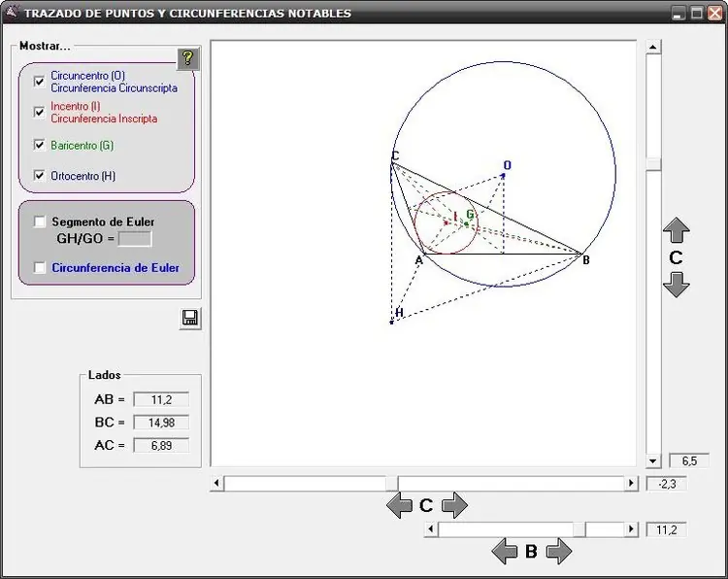Click the C horizontal scrollbar right arrow
This screenshot has width=728, height=579.
pos(631,483)
